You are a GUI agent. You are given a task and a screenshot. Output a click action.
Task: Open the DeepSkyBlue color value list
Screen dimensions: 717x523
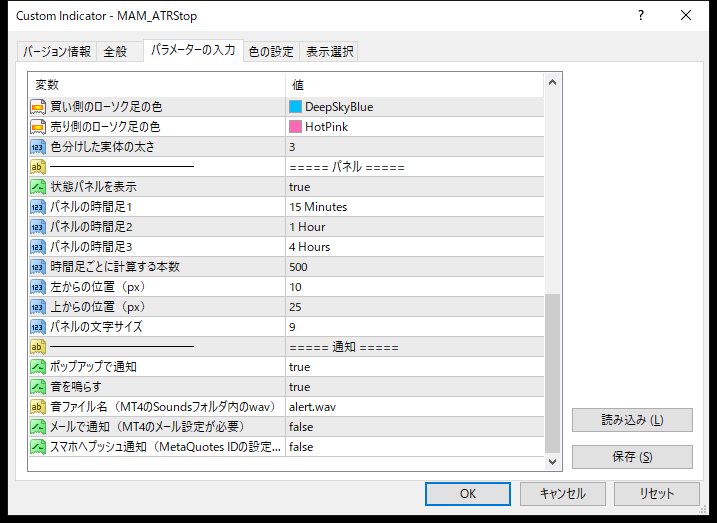pyautogui.click(x=415, y=107)
